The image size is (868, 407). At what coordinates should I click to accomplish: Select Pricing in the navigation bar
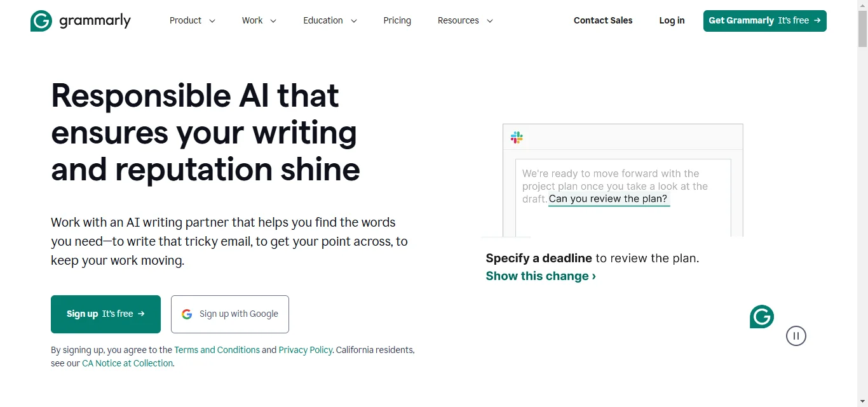tap(397, 20)
